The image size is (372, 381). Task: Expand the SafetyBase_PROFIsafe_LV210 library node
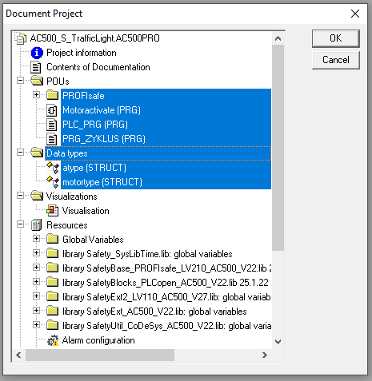pyautogui.click(x=37, y=268)
